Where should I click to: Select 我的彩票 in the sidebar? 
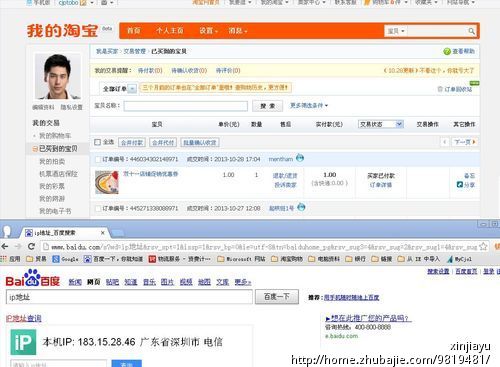(52, 186)
